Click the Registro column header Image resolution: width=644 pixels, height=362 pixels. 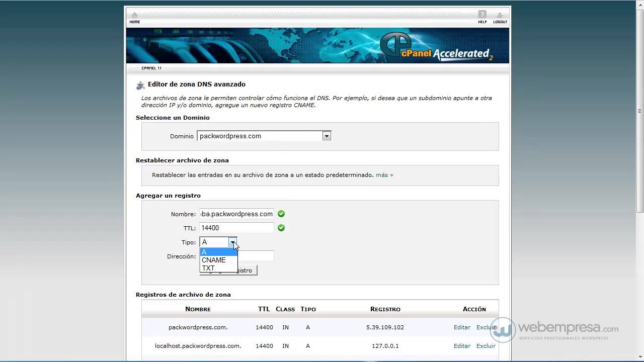[x=385, y=309]
